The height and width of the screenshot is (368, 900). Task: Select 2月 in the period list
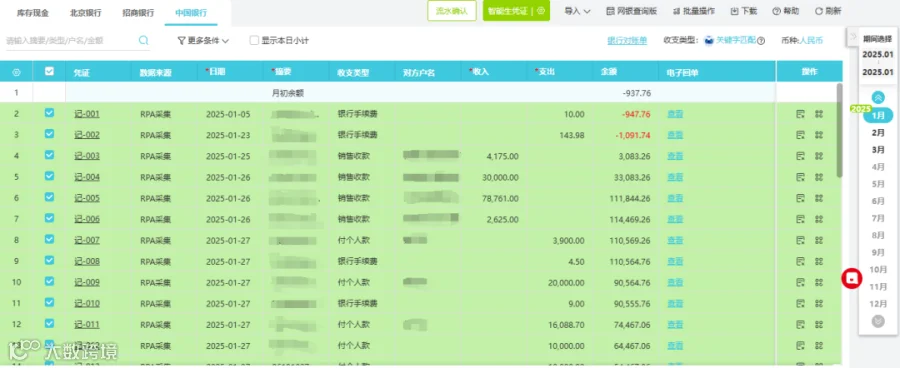point(878,133)
